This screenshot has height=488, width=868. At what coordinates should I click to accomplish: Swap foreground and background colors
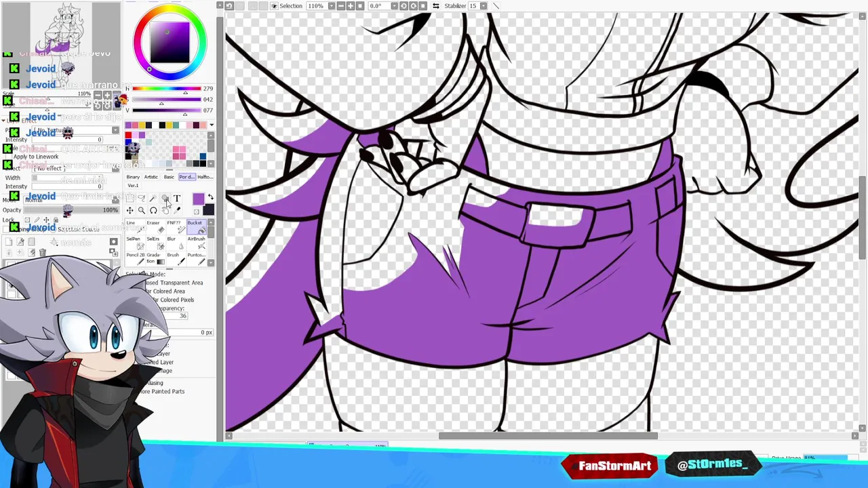211,197
